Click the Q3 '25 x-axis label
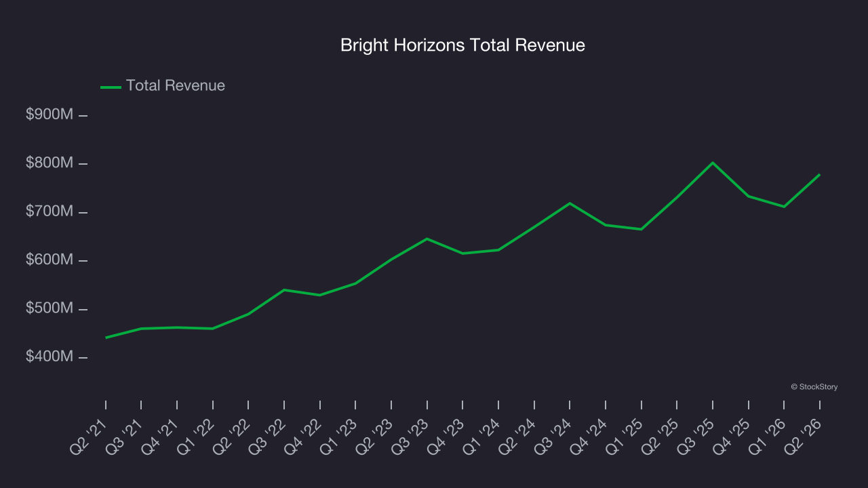Viewport: 868px width, 488px height. (x=696, y=436)
